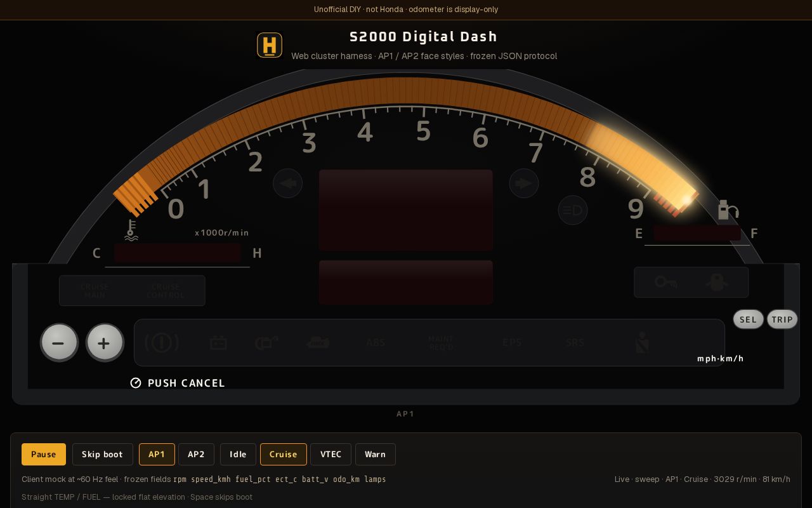
Task: Click the EPS warning lamp
Action: 512,343
